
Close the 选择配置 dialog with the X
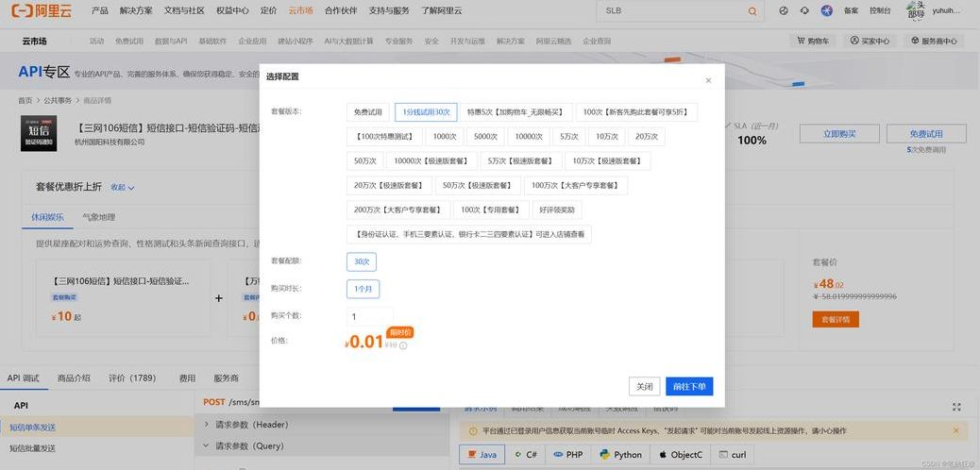click(x=708, y=80)
